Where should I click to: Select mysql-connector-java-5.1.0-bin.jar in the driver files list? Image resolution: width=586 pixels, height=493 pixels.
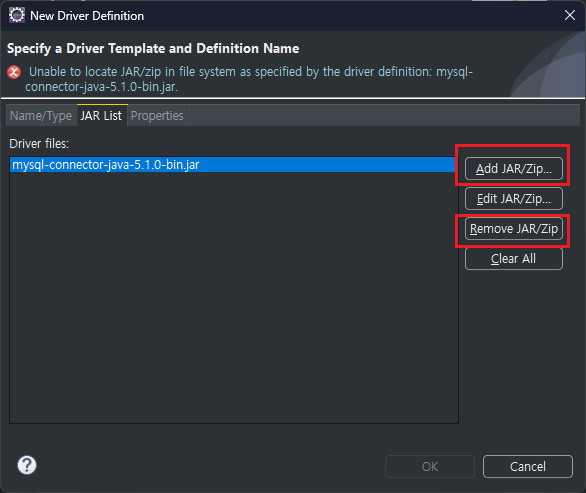coord(232,165)
